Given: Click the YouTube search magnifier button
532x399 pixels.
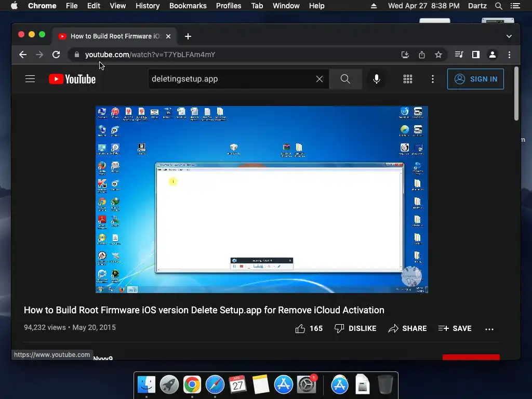Looking at the screenshot, I should click(x=345, y=79).
